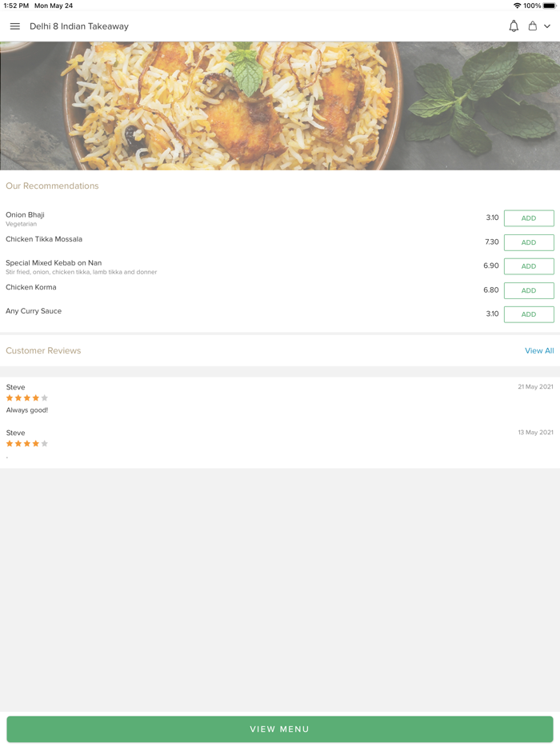
Task: Open the hamburger menu
Action: pyautogui.click(x=14, y=26)
